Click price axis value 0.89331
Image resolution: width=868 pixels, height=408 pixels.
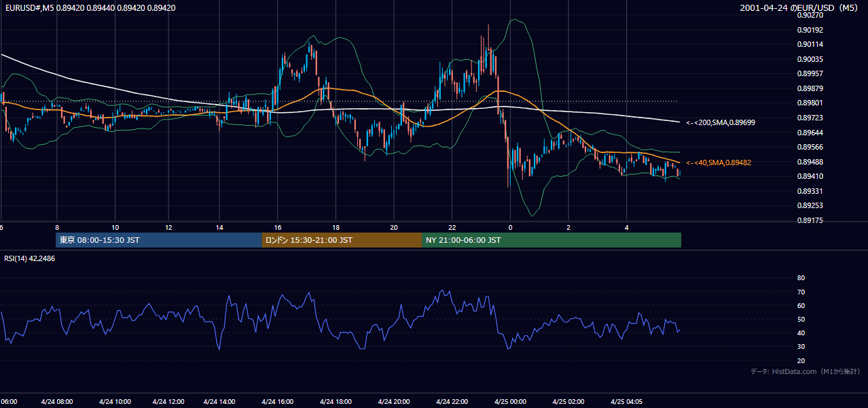(810, 191)
